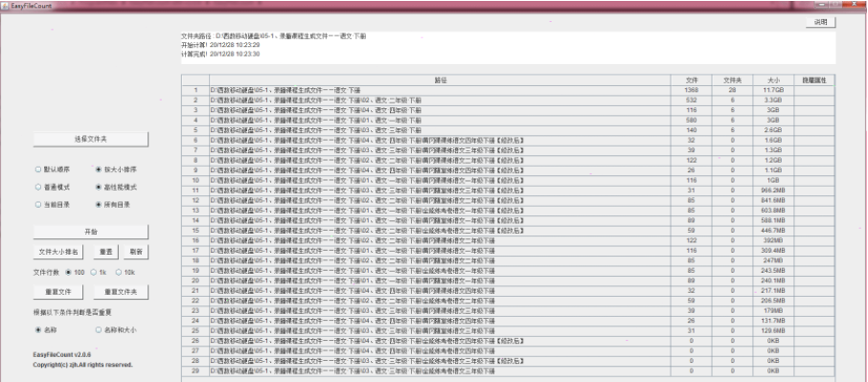The width and height of the screenshot is (868, 382).
Task: Click the 刷新 refresh button
Action: 136,252
